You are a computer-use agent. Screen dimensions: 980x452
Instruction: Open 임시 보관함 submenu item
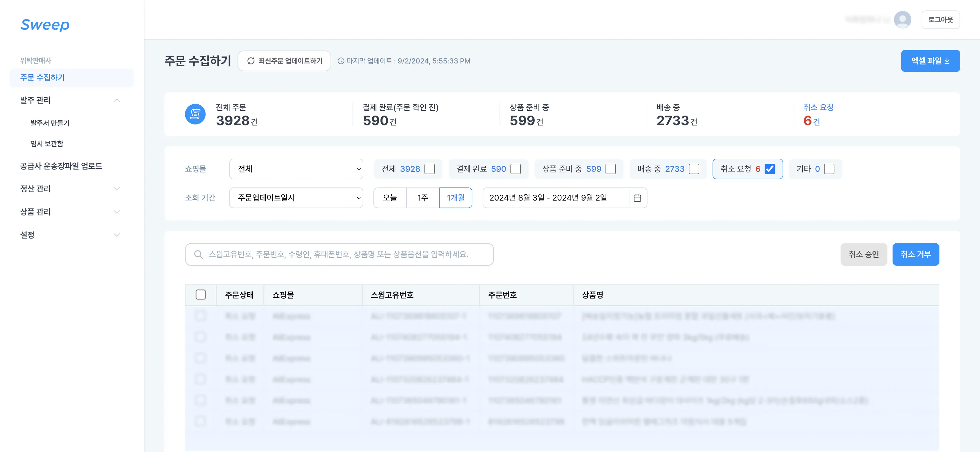(47, 144)
